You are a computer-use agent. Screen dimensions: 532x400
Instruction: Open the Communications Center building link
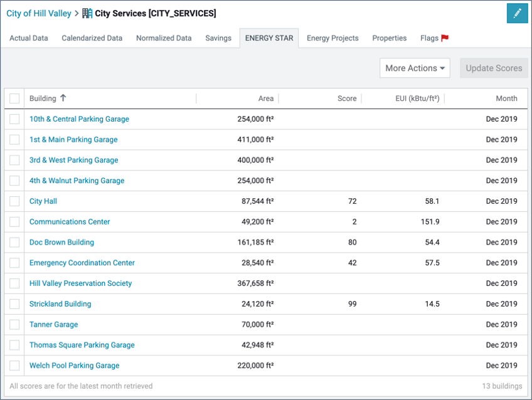pyautogui.click(x=70, y=222)
